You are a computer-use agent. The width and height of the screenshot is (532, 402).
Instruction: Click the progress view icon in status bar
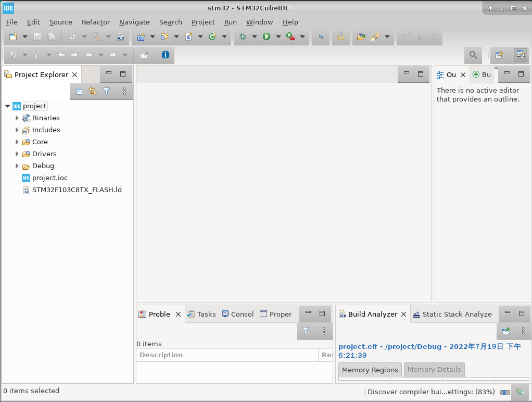pos(520,392)
